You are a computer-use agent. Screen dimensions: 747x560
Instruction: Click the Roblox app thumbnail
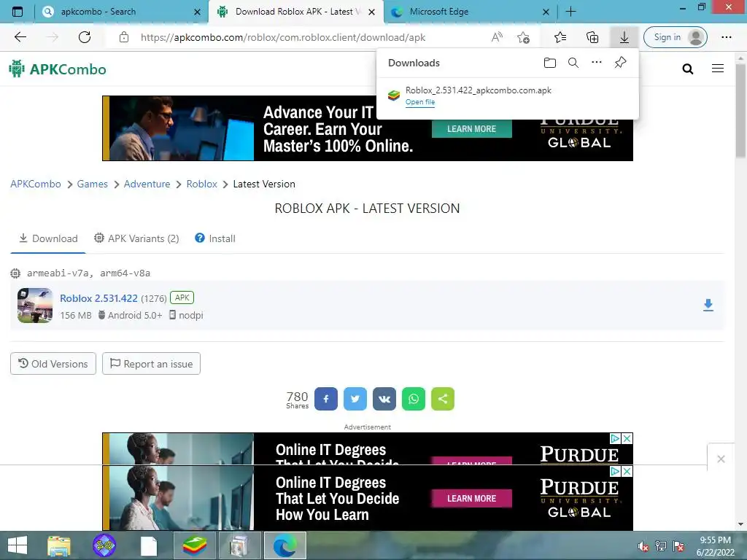click(x=35, y=306)
